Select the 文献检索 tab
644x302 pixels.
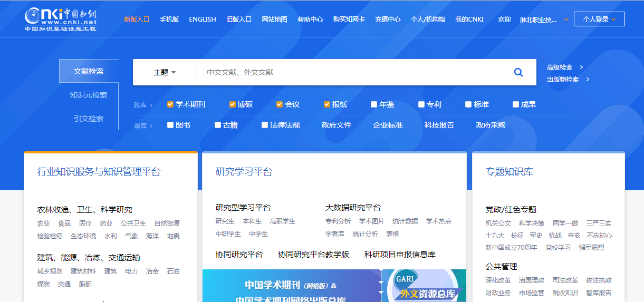pyautogui.click(x=89, y=71)
